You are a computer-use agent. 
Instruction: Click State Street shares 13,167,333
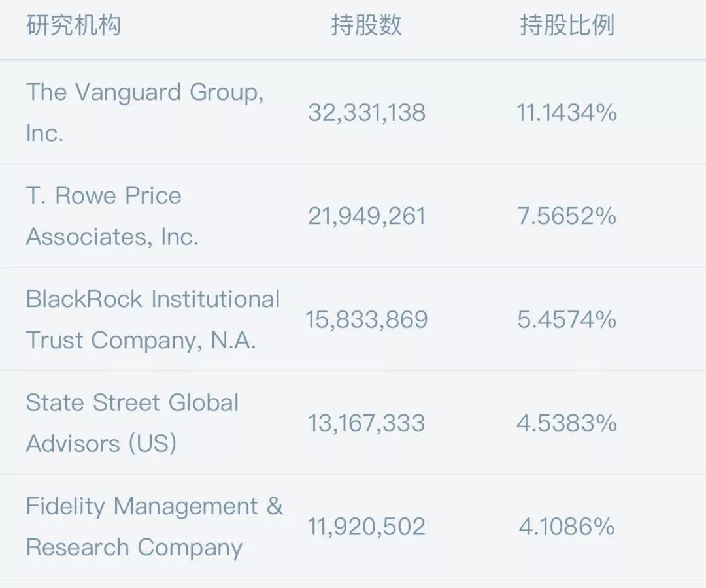click(x=367, y=423)
